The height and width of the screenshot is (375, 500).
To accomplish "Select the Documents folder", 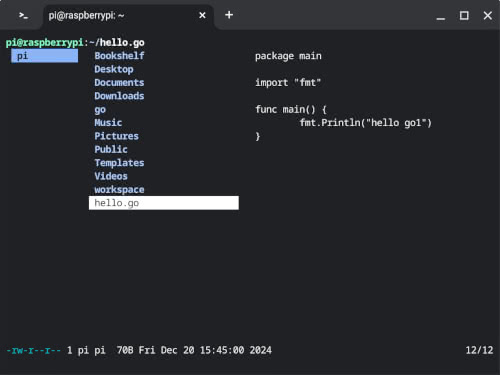I will click(x=119, y=82).
